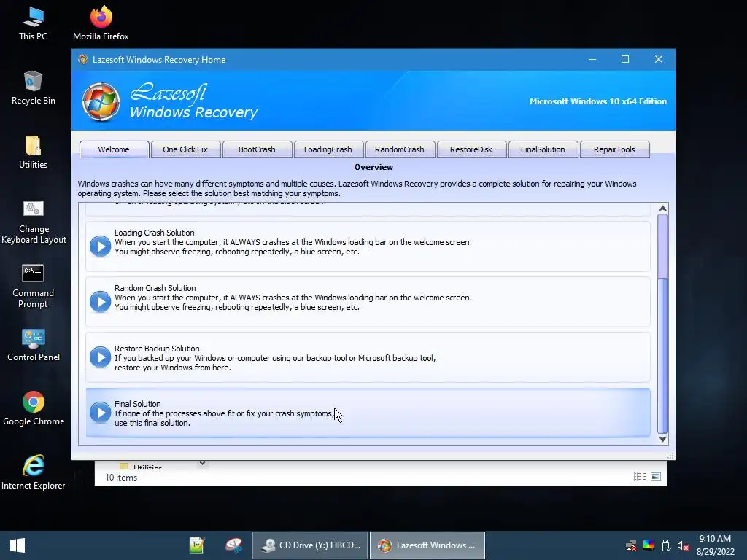The width and height of the screenshot is (747, 560).
Task: Click scrollbar up arrow in solutions list
Action: (662, 208)
